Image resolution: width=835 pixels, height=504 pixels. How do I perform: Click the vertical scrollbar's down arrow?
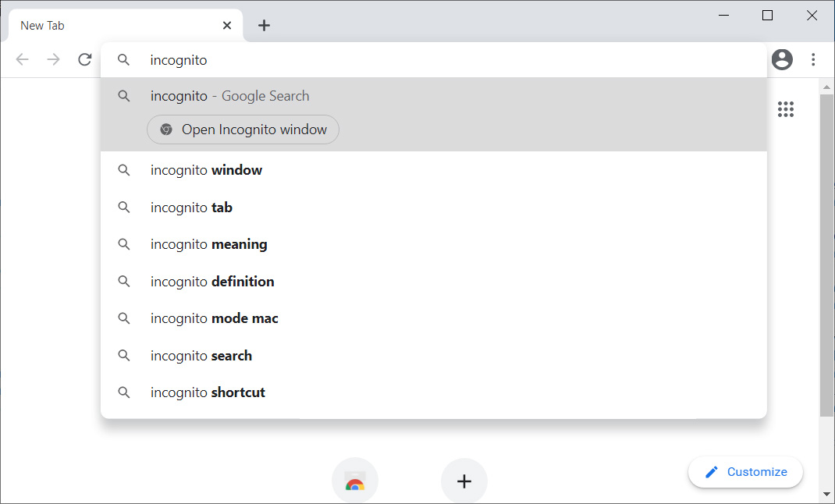click(x=827, y=495)
